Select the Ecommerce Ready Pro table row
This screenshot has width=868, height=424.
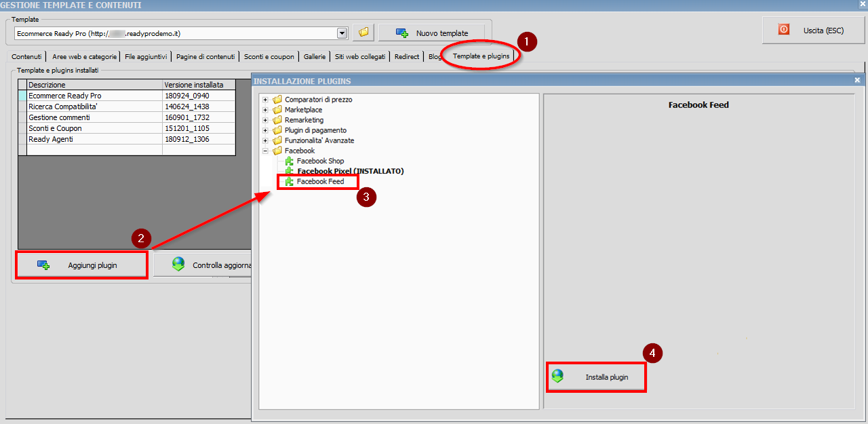[127, 96]
